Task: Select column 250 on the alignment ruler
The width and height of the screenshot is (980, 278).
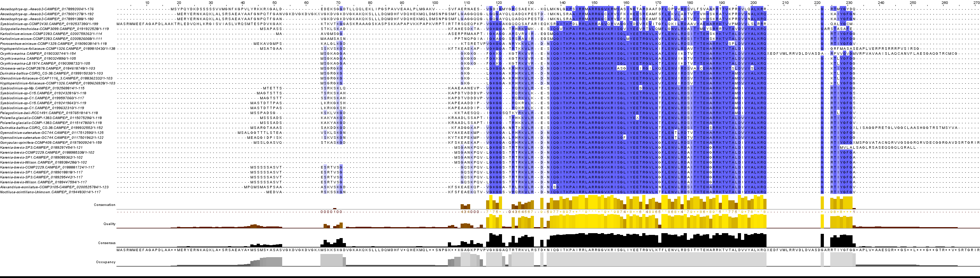Action: pos(913,3)
